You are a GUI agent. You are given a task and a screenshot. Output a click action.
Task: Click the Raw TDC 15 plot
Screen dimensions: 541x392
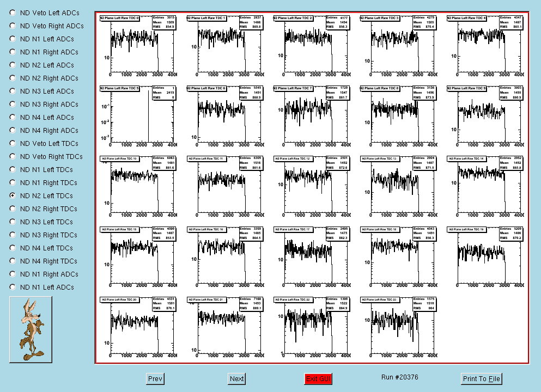click(138, 257)
